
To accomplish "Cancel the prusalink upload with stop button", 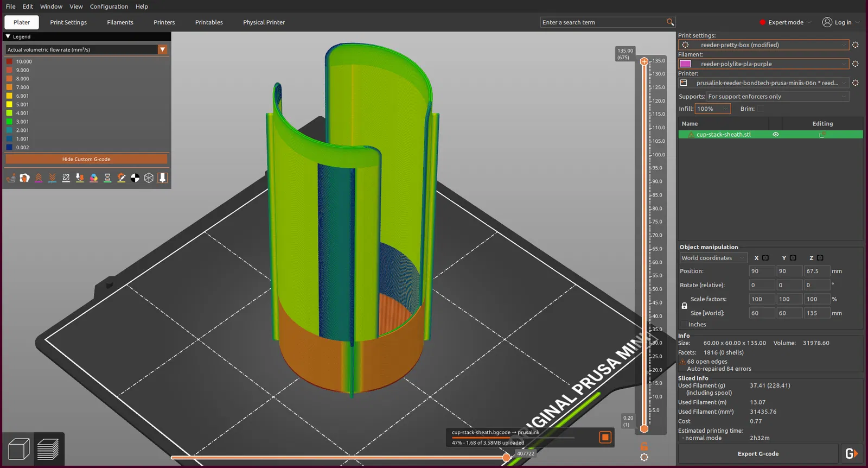I will tap(605, 438).
